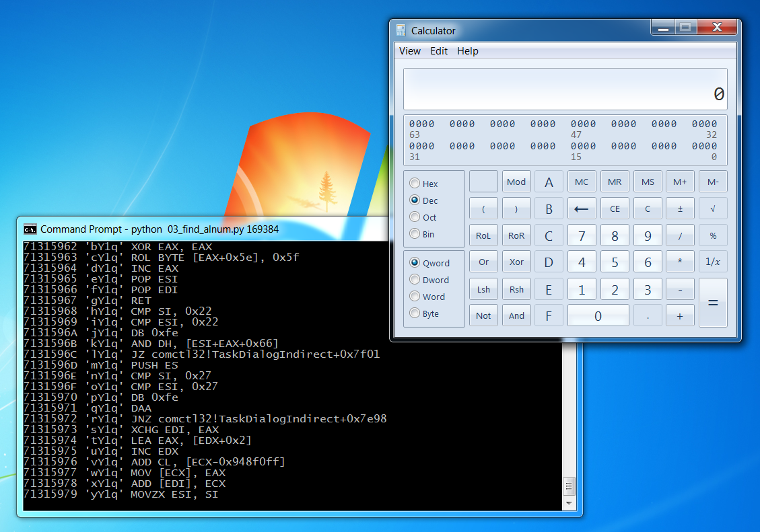Click the plus button
The width and height of the screenshot is (760, 532).
pyautogui.click(x=679, y=315)
